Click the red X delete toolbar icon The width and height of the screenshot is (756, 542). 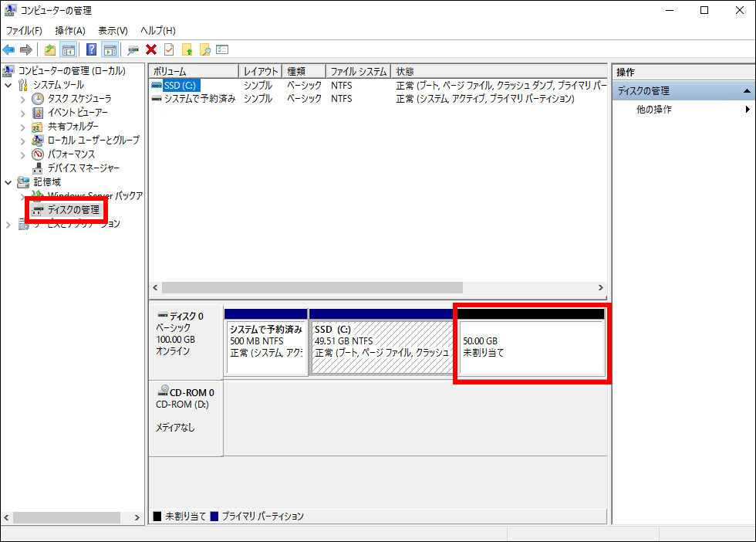click(151, 50)
